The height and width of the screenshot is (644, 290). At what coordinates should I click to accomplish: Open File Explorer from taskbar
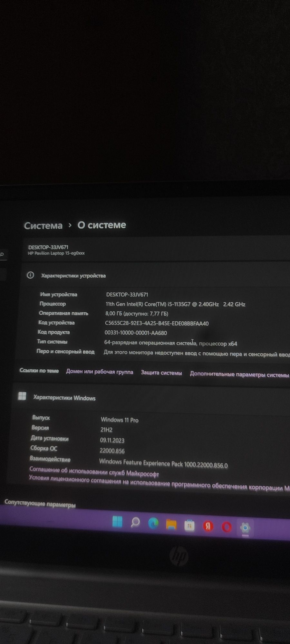coord(171,525)
